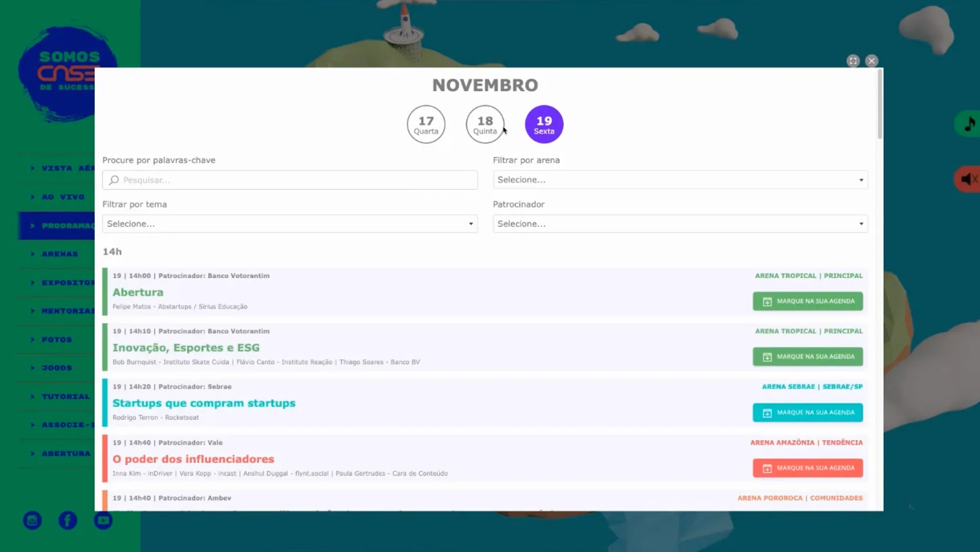This screenshot has height=552, width=980.
Task: Add Startups que compram startups to agenda
Action: [x=808, y=412]
